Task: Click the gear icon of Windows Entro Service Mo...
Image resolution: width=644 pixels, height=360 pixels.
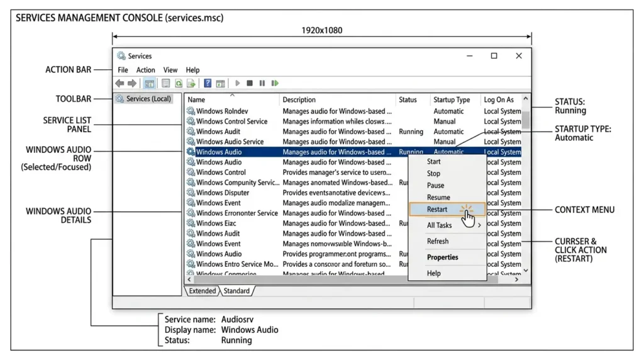Action: [x=191, y=264]
